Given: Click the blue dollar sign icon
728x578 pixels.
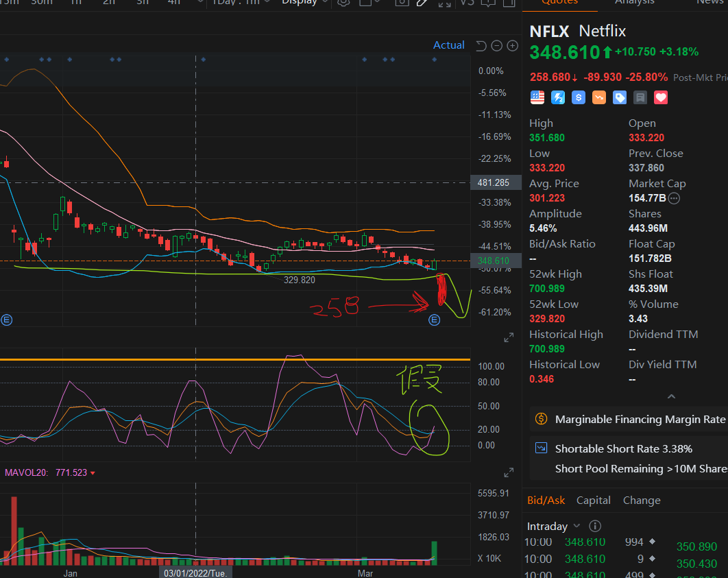Looking at the screenshot, I should [x=578, y=97].
